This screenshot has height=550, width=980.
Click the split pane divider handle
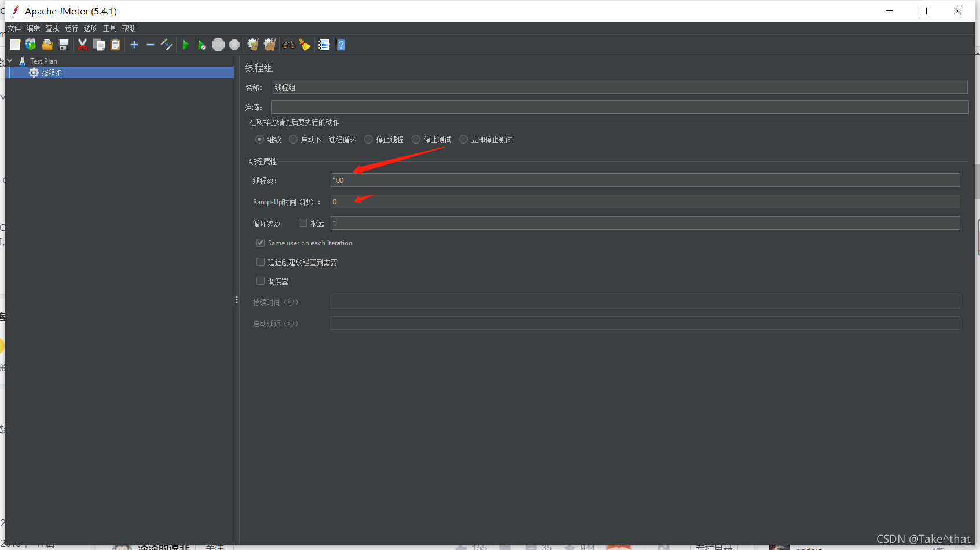coord(237,299)
